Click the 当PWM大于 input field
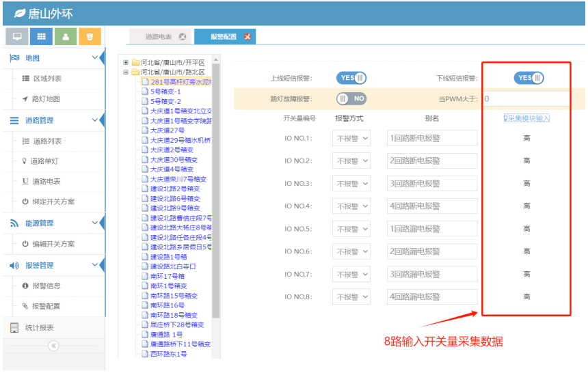This screenshot has width=588, height=373. coord(526,99)
